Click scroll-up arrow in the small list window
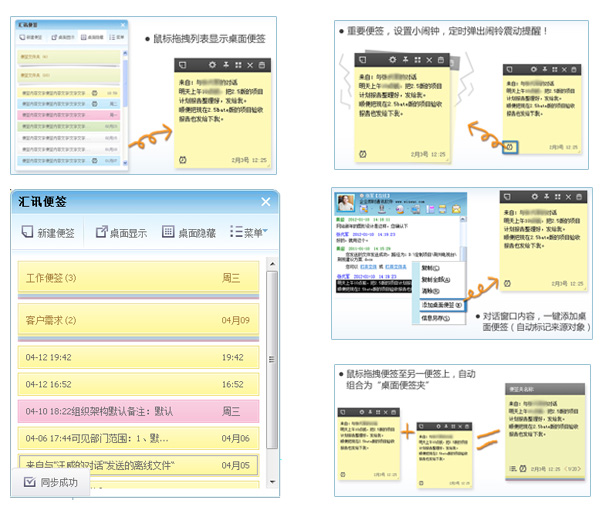This screenshot has height=520, width=602. click(125, 53)
